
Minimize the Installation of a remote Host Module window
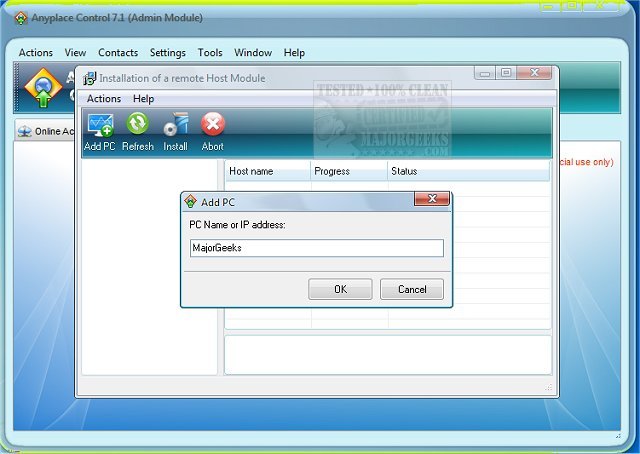(x=485, y=73)
